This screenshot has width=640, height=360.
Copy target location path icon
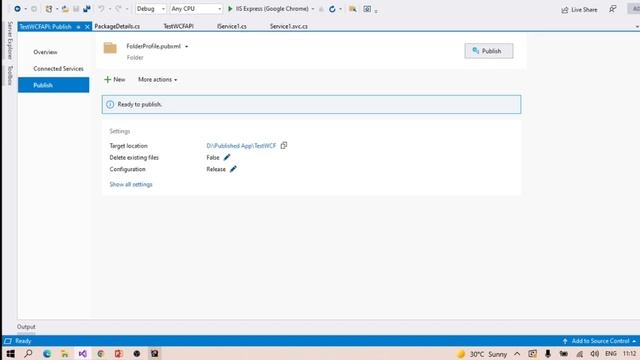[x=284, y=145]
